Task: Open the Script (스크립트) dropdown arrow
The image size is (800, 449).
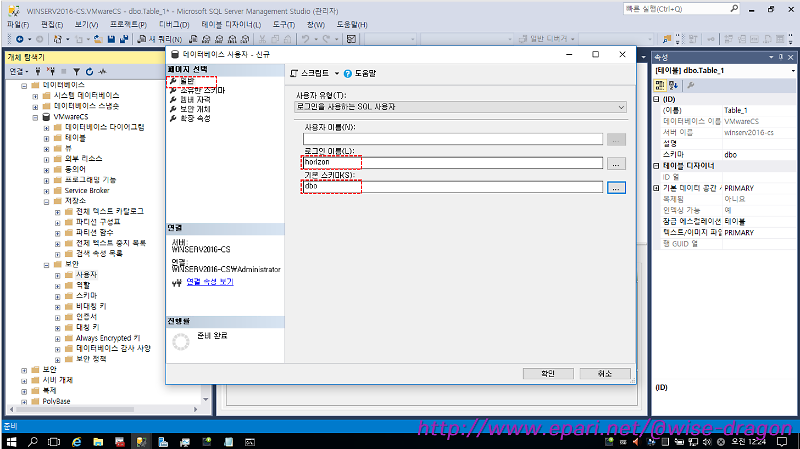Action: (x=337, y=73)
